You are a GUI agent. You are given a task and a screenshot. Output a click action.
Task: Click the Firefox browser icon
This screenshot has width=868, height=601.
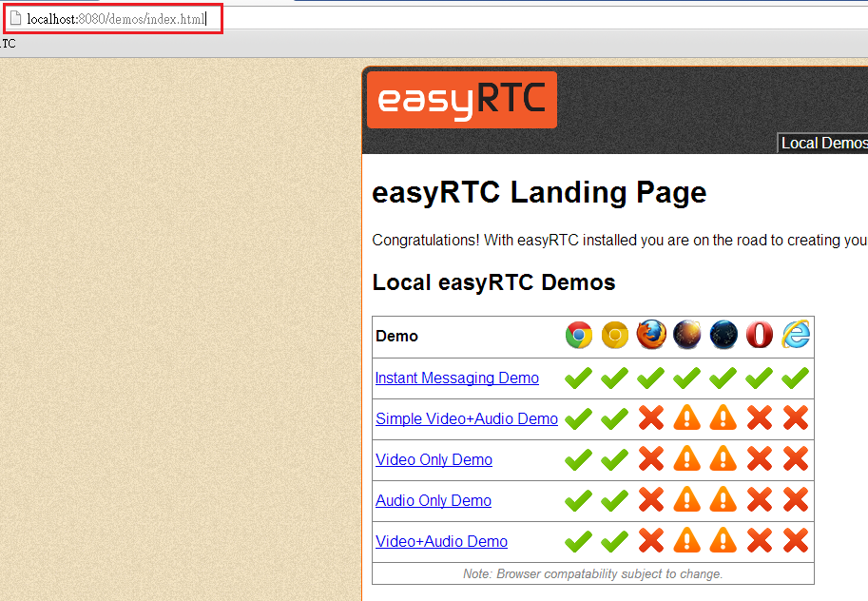pos(651,335)
